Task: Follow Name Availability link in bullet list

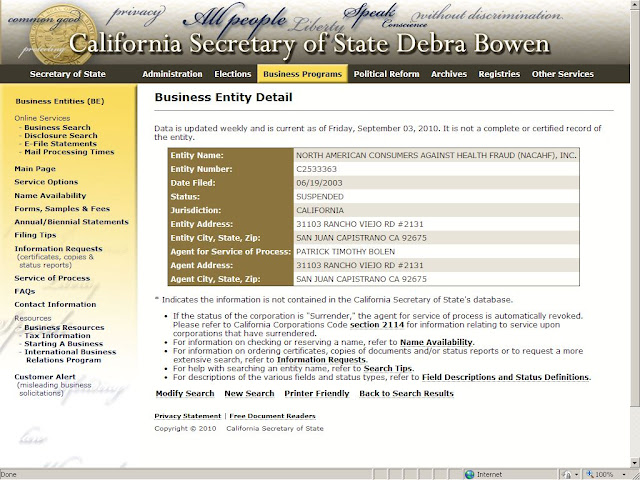Action: pyautogui.click(x=436, y=342)
